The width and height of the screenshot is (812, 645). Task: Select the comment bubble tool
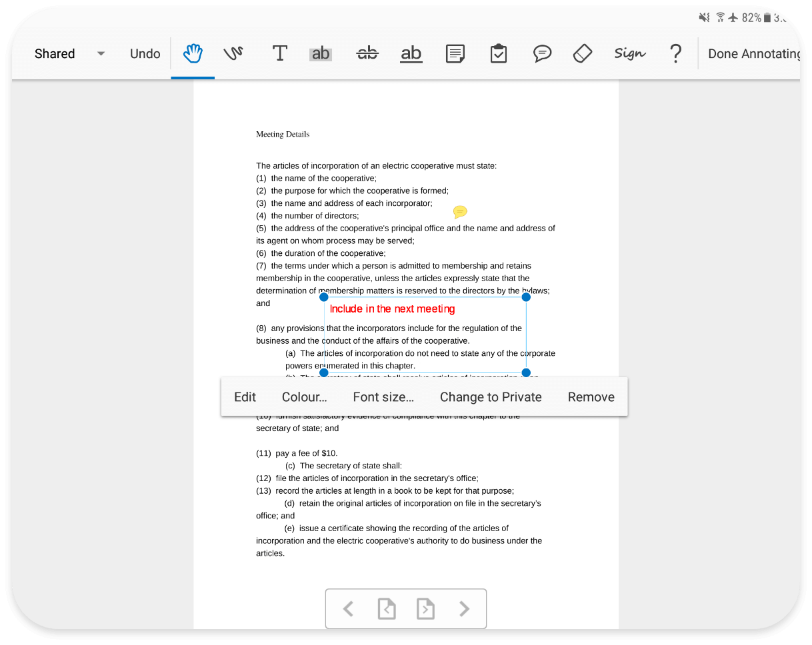543,53
